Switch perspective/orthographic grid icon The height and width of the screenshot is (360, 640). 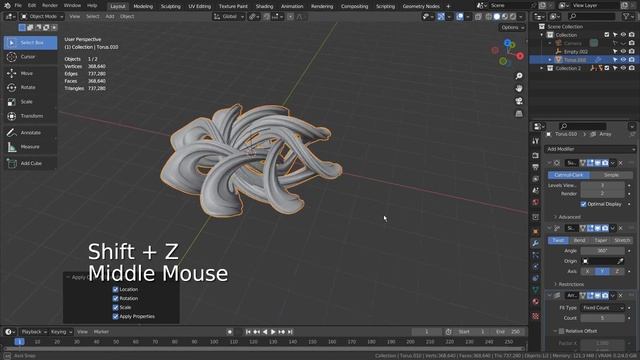(x=519, y=113)
